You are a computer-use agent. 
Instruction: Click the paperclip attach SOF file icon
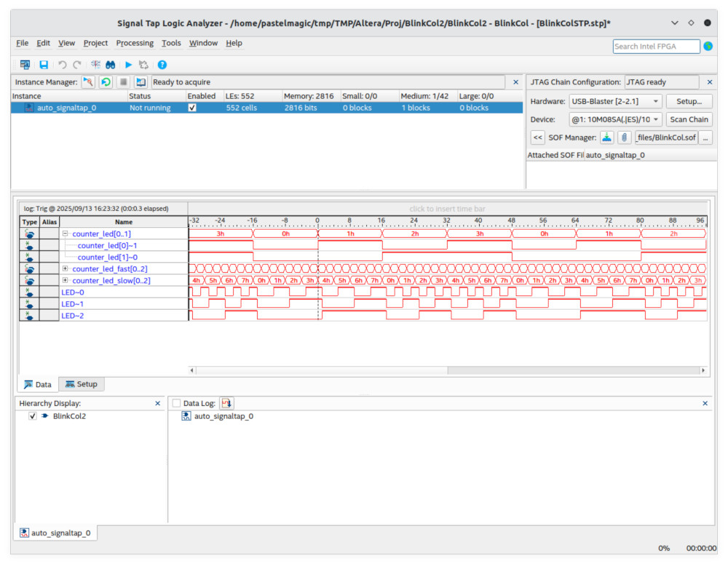click(624, 137)
